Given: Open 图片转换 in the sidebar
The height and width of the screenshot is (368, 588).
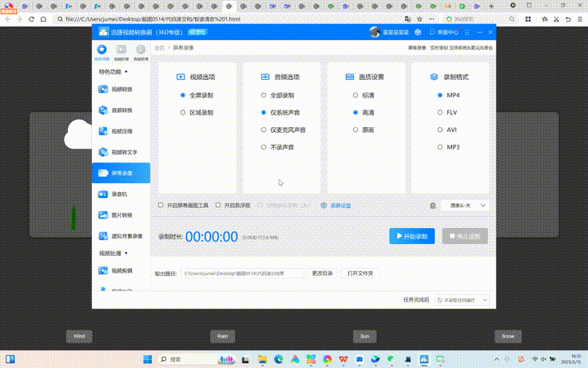Looking at the screenshot, I should [121, 215].
